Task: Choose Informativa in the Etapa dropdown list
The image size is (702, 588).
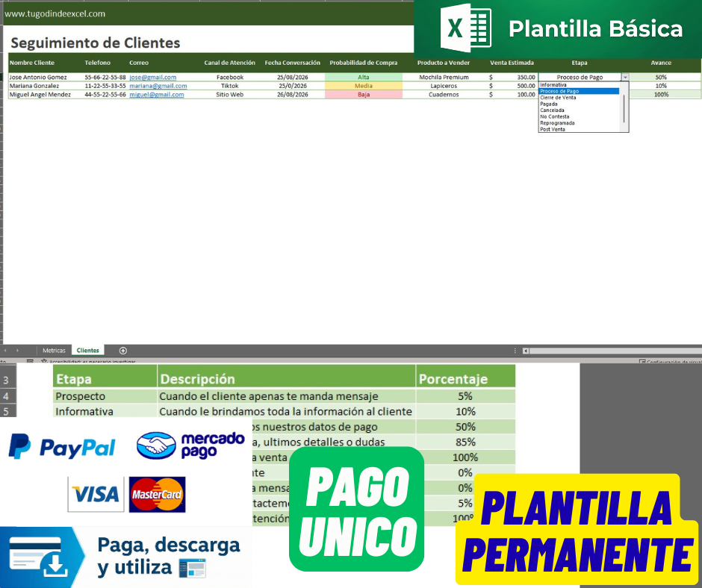Action: [553, 84]
